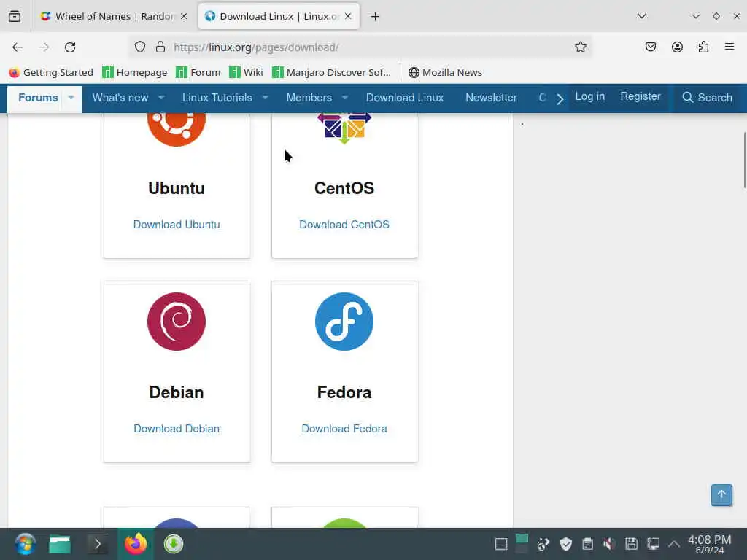Go to Download Linux nav item
747x560 pixels.
click(x=404, y=98)
